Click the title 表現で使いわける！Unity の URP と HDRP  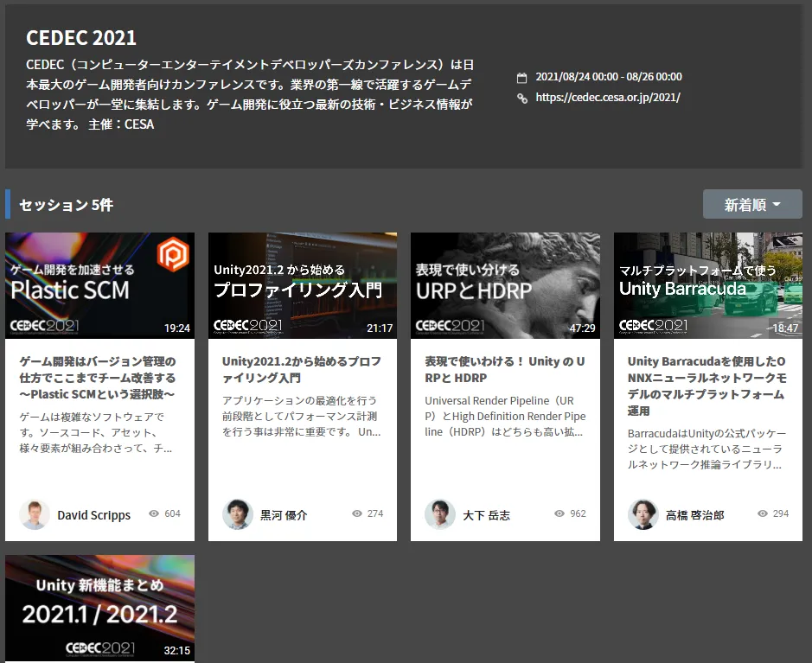tap(504, 369)
